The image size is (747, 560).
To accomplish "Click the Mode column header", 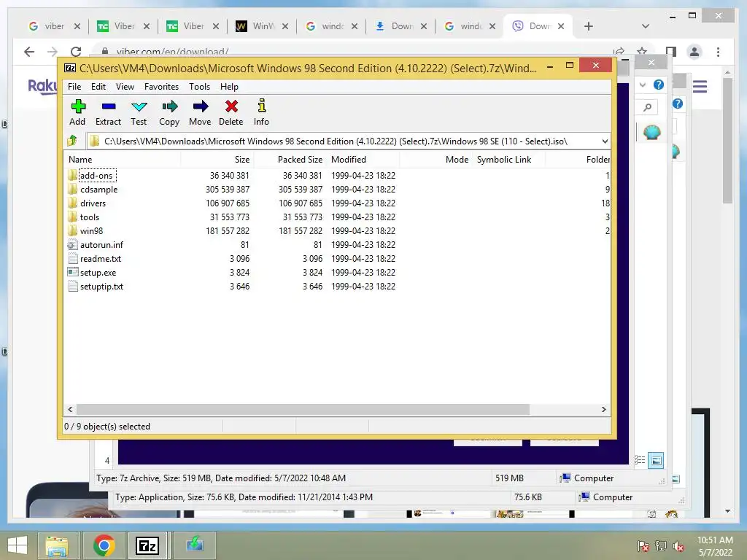I will pos(436,160).
